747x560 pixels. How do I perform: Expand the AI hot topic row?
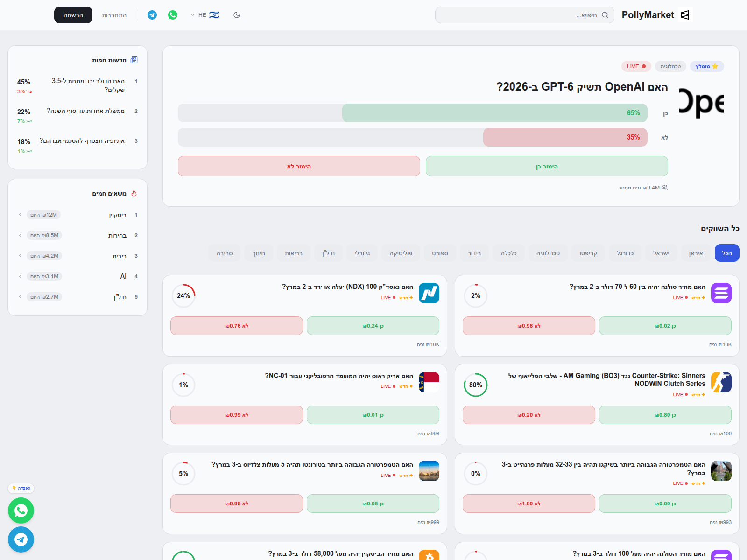(x=20, y=276)
